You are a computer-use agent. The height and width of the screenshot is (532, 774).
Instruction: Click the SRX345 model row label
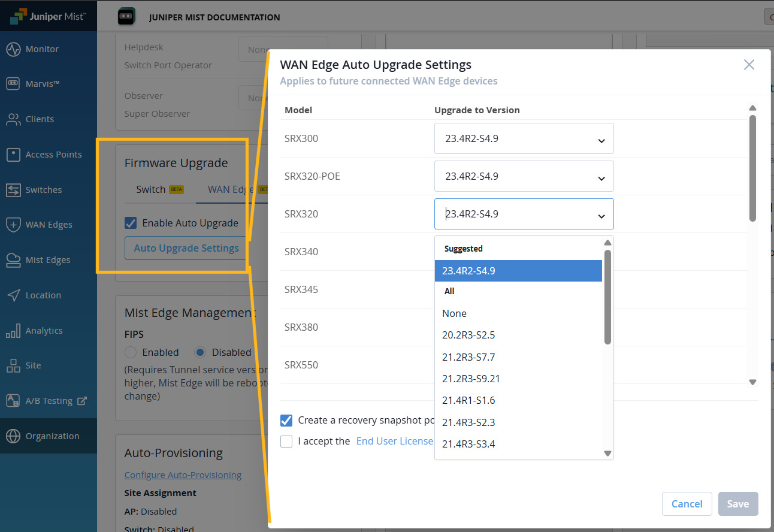(301, 289)
